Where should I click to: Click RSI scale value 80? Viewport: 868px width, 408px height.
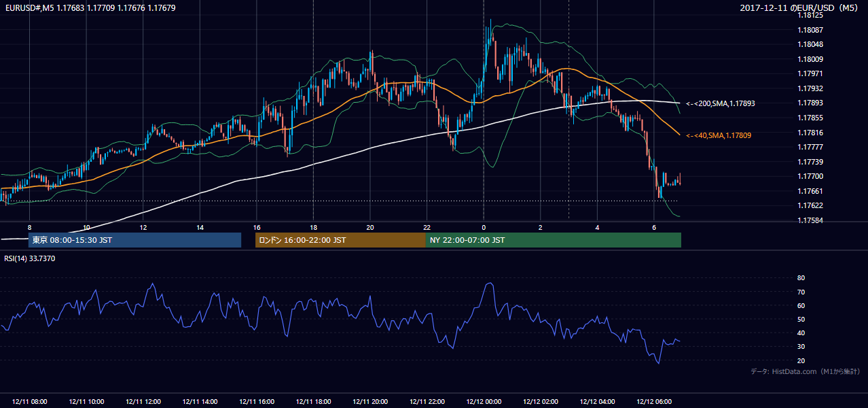[801, 278]
